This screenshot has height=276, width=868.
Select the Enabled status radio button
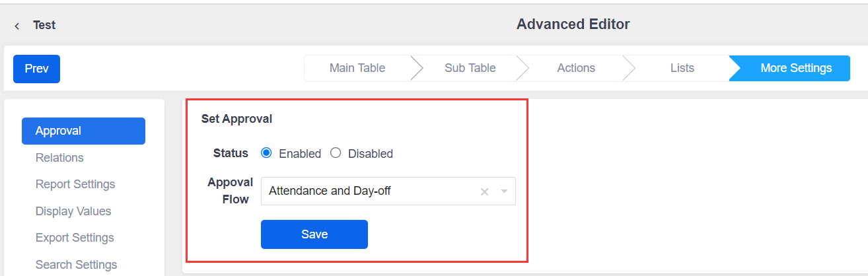point(267,153)
